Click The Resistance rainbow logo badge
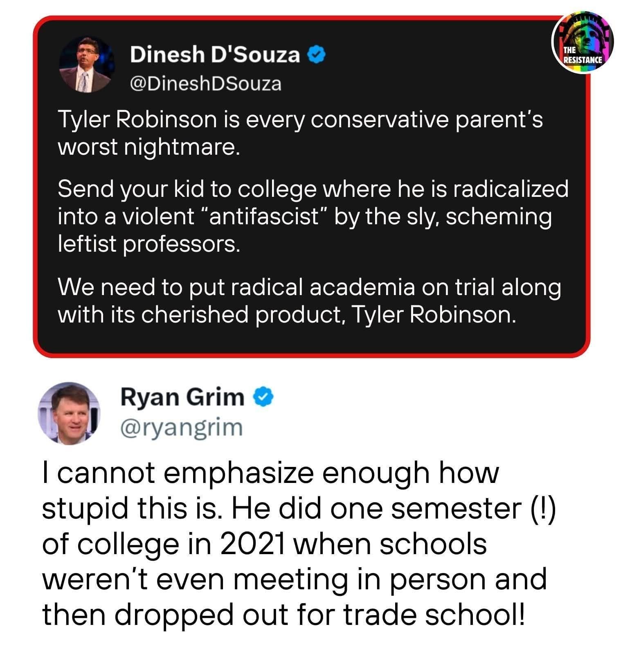The width and height of the screenshot is (632, 672). coord(583,43)
